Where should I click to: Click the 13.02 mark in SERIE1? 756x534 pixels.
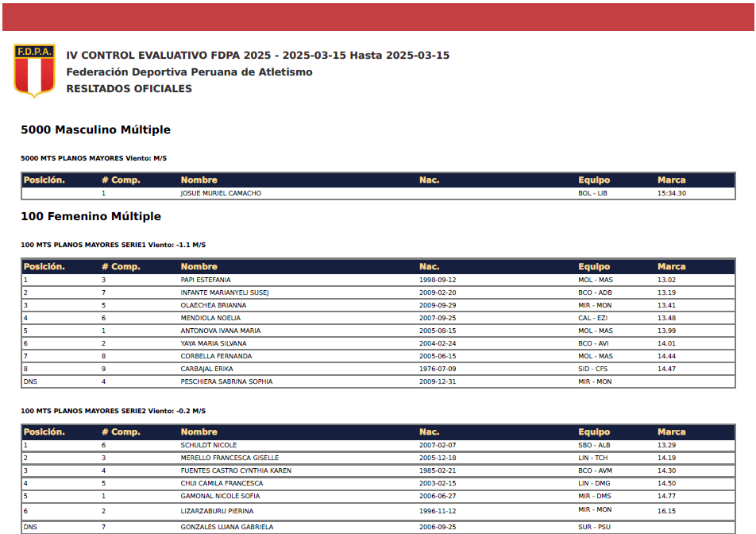tap(666, 280)
